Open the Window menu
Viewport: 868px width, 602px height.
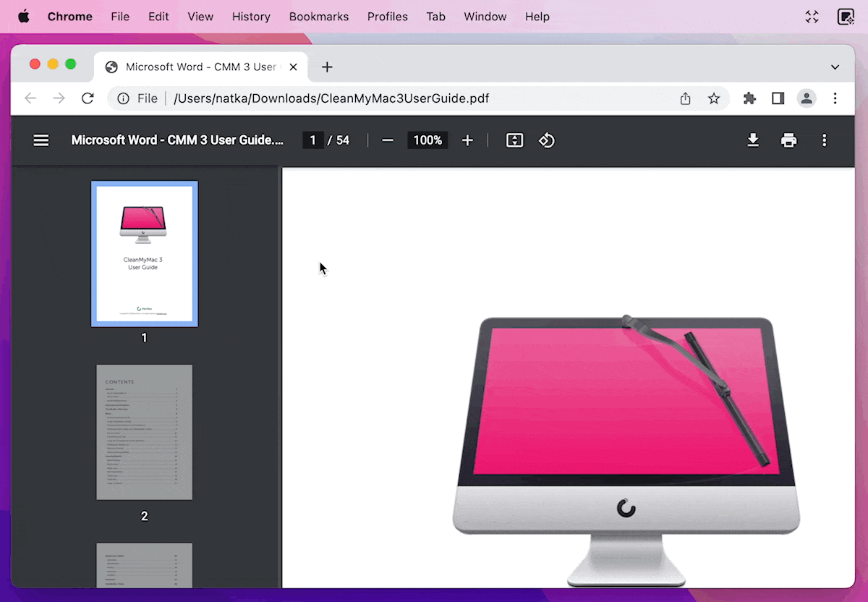[x=485, y=17]
